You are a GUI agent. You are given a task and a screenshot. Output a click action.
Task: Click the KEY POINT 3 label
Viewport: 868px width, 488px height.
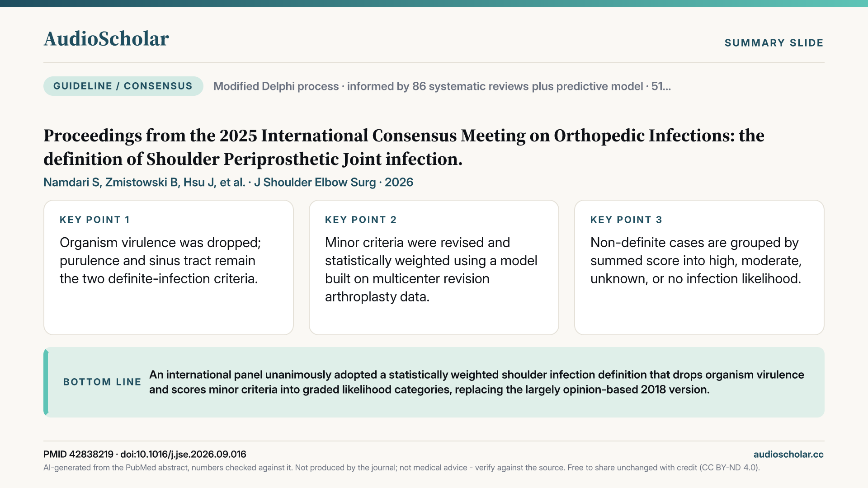click(x=626, y=220)
